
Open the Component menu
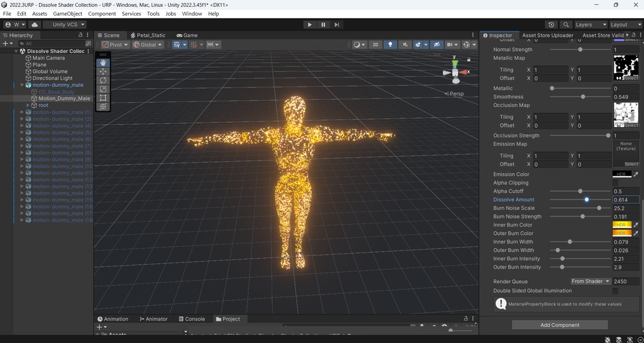102,14
